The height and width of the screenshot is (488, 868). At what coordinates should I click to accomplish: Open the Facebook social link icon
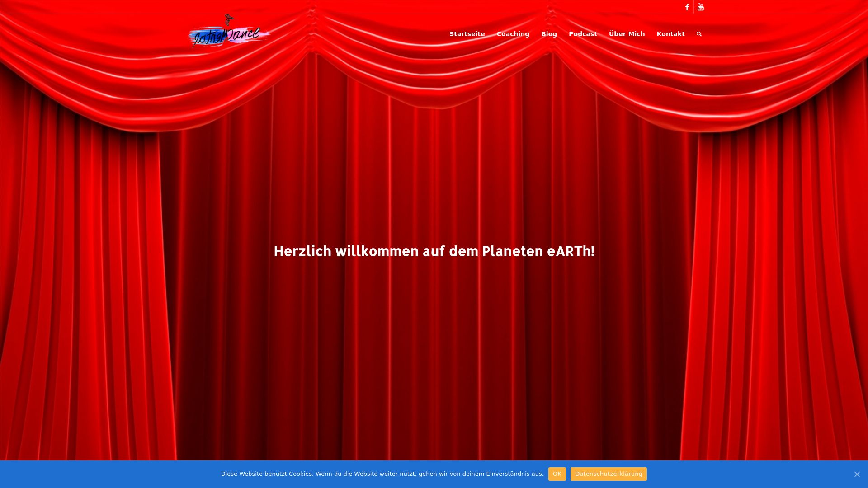(687, 7)
